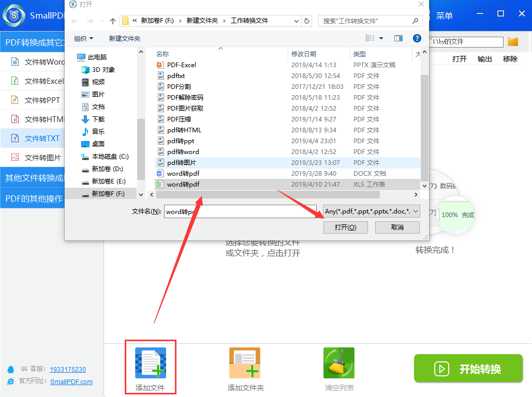The height and width of the screenshot is (397, 532).
Task: Select 下载 folder in navigation tree
Action: [x=94, y=119]
